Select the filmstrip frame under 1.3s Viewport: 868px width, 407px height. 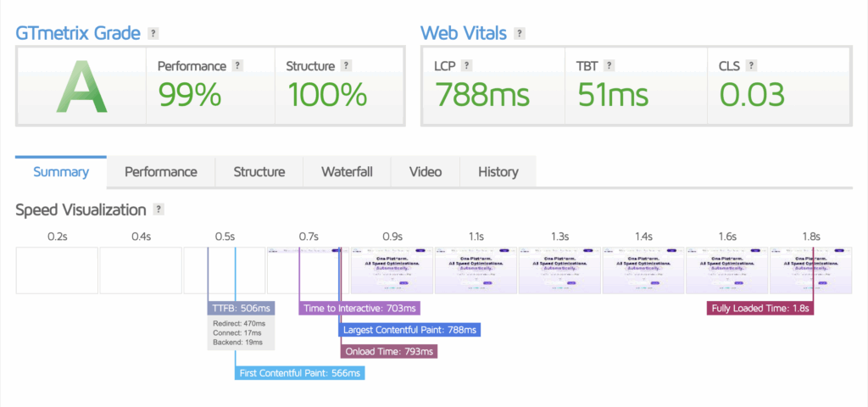[x=559, y=270]
